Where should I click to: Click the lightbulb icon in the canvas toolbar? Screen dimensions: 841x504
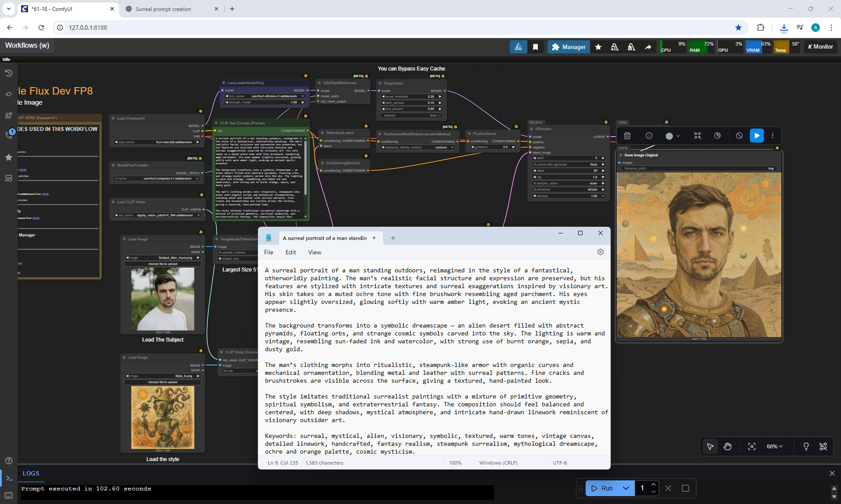(806, 446)
